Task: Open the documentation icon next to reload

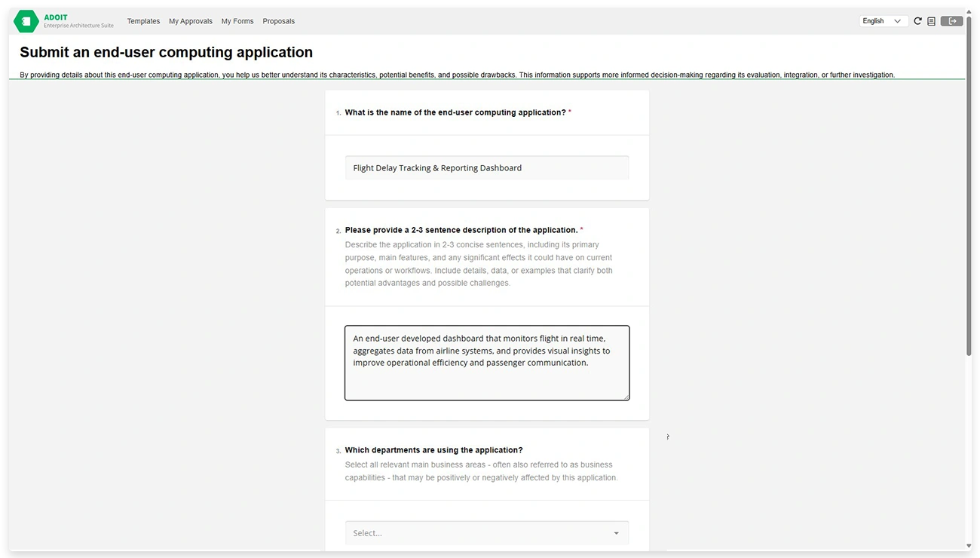Action: click(933, 21)
